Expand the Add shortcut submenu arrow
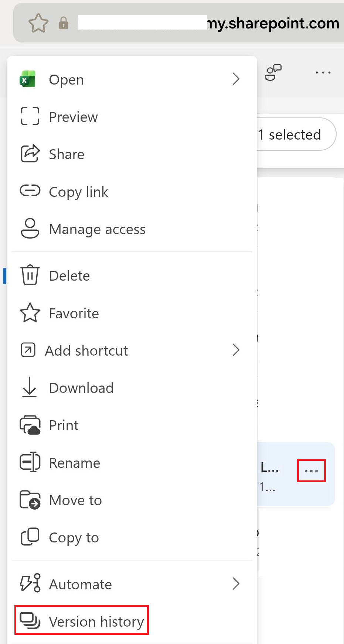344x644 pixels. [x=236, y=350]
